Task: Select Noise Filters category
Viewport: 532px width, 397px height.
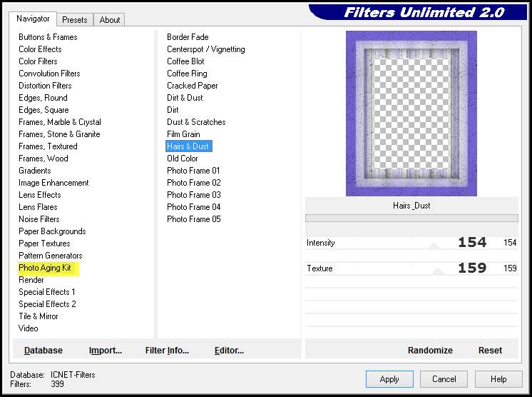Action: point(39,219)
